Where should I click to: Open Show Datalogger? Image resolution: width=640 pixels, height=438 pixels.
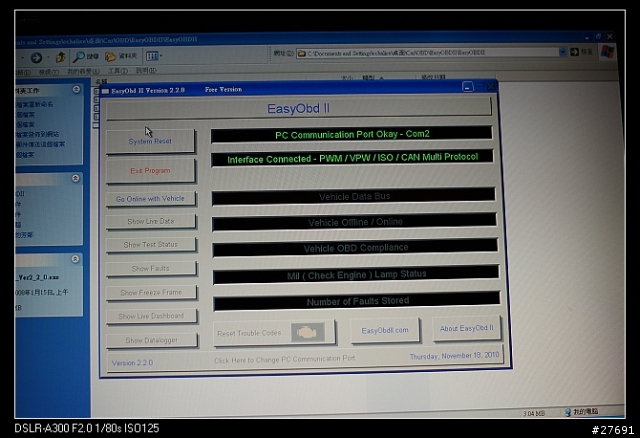click(x=152, y=340)
